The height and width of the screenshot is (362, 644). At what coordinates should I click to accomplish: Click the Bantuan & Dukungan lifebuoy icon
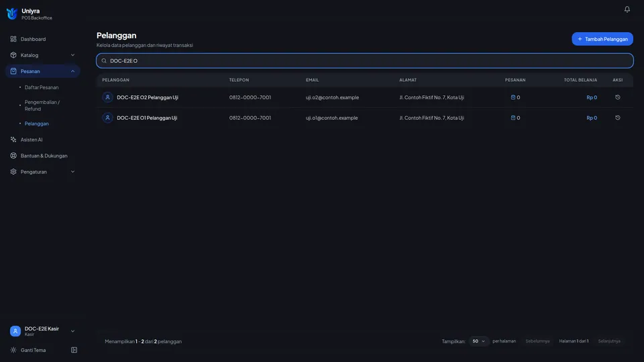click(x=13, y=156)
